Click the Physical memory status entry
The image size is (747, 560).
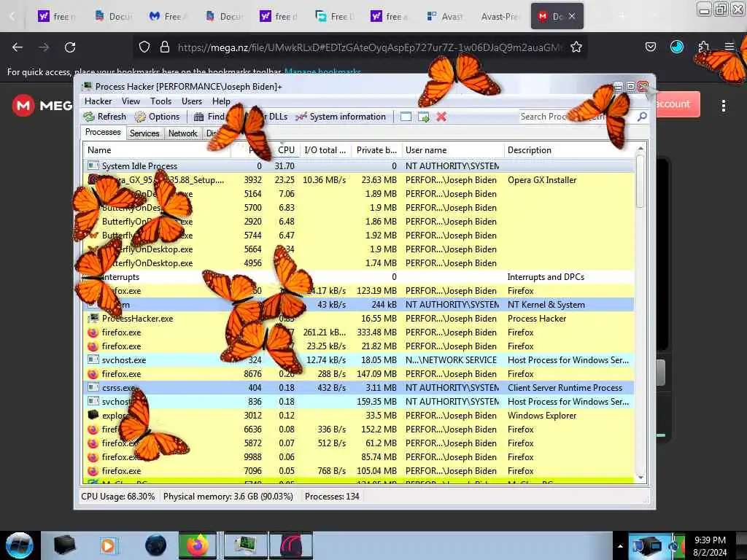[228, 496]
